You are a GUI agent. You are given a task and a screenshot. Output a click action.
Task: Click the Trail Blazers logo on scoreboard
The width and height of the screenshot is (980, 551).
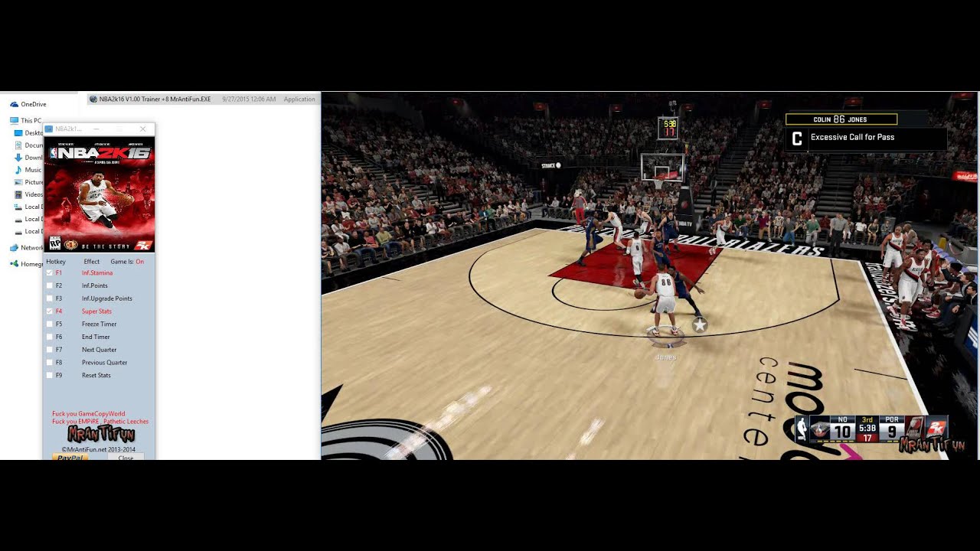[914, 426]
